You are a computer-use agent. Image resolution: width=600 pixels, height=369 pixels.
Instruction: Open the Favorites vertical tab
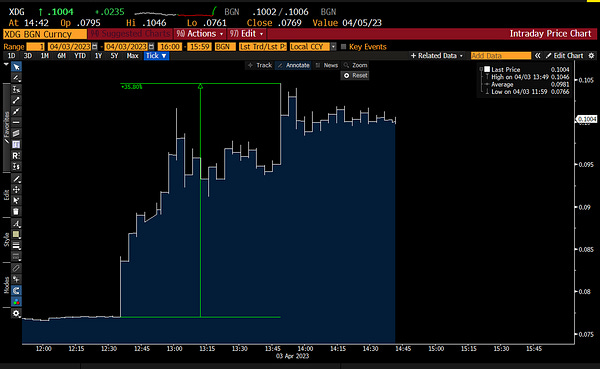tap(7, 127)
